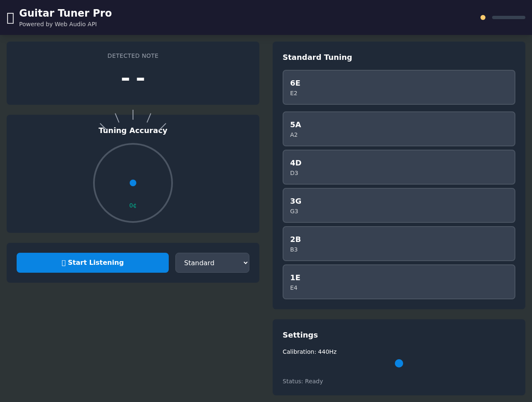Image resolution: width=532 pixels, height=402 pixels.
Task: Open the Standard tuning dropdown
Action: [x=212, y=262]
